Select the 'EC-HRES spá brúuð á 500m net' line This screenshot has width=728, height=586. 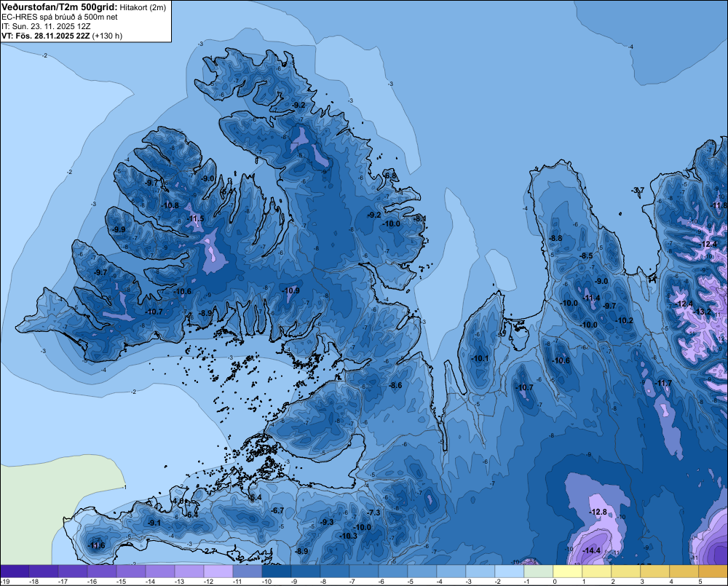coord(60,17)
